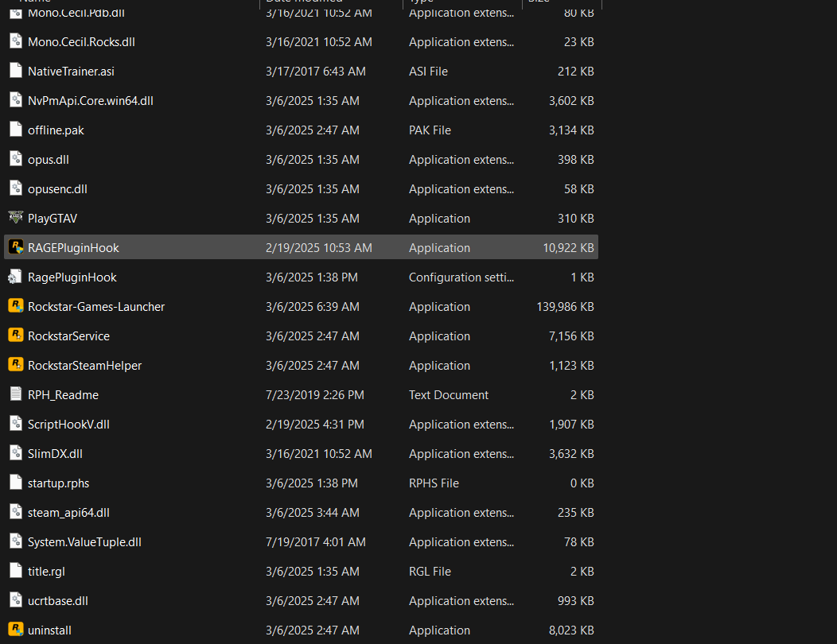Click the offline.pak file icon
The height and width of the screenshot is (644, 837).
click(x=16, y=130)
